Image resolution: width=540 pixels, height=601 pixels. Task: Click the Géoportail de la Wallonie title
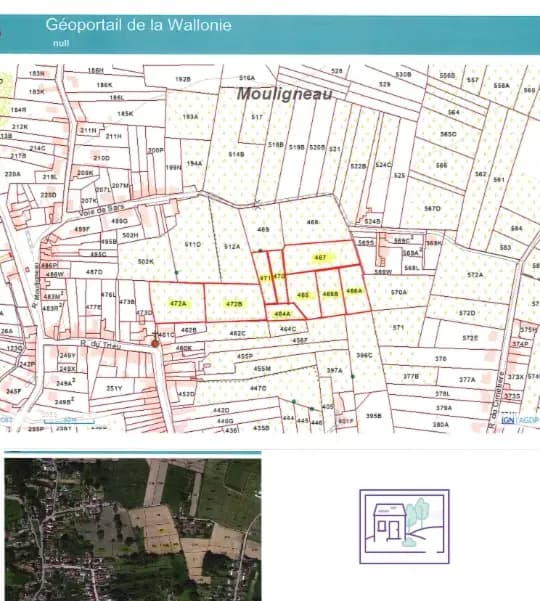pos(138,25)
